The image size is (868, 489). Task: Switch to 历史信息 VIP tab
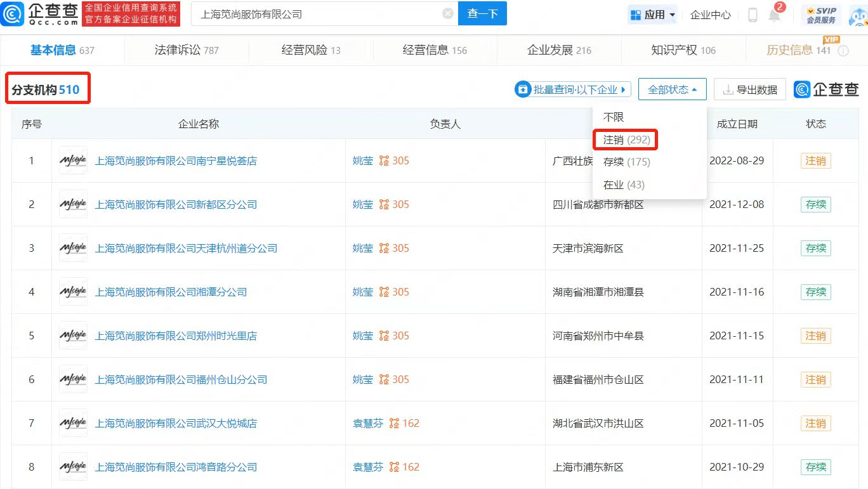pos(798,50)
